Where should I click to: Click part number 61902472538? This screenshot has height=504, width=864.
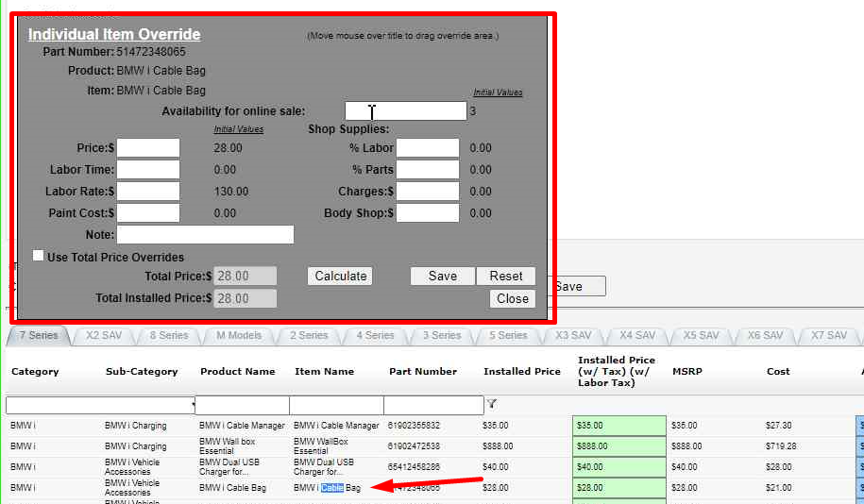click(x=414, y=446)
